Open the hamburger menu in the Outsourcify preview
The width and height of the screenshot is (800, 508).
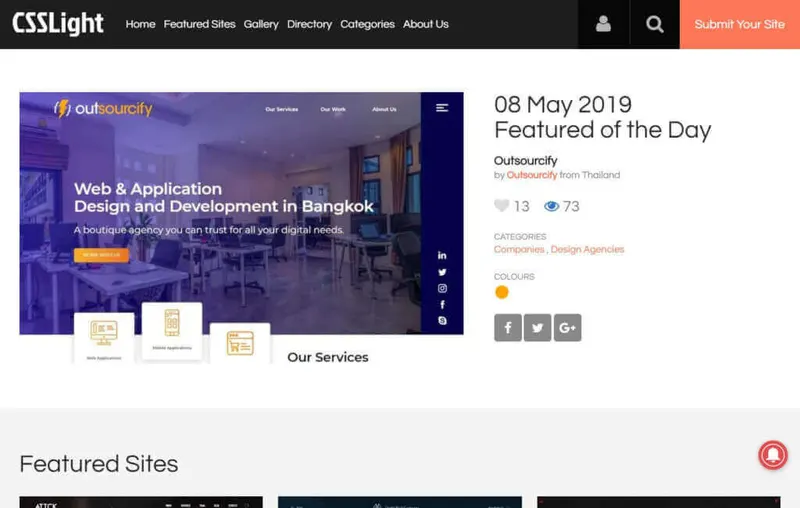442,108
